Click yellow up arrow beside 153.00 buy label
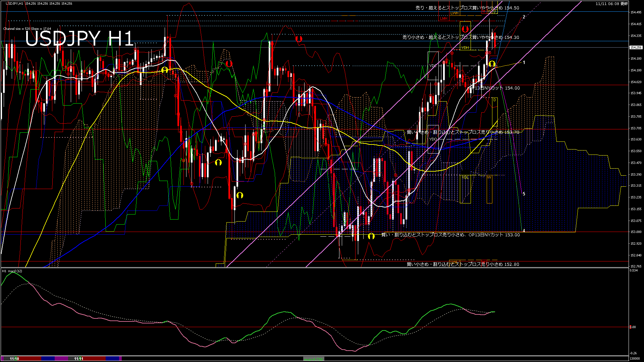This screenshot has height=362, width=644. (371, 236)
